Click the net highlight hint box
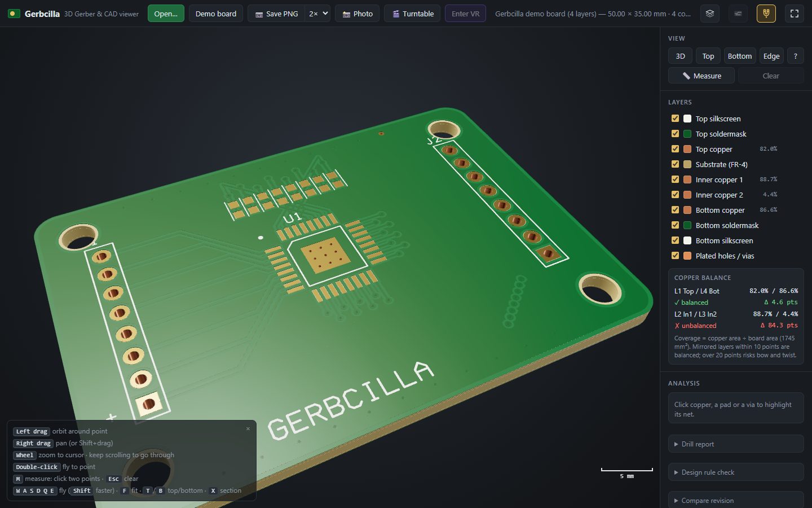This screenshot has width=812, height=508. (736, 408)
